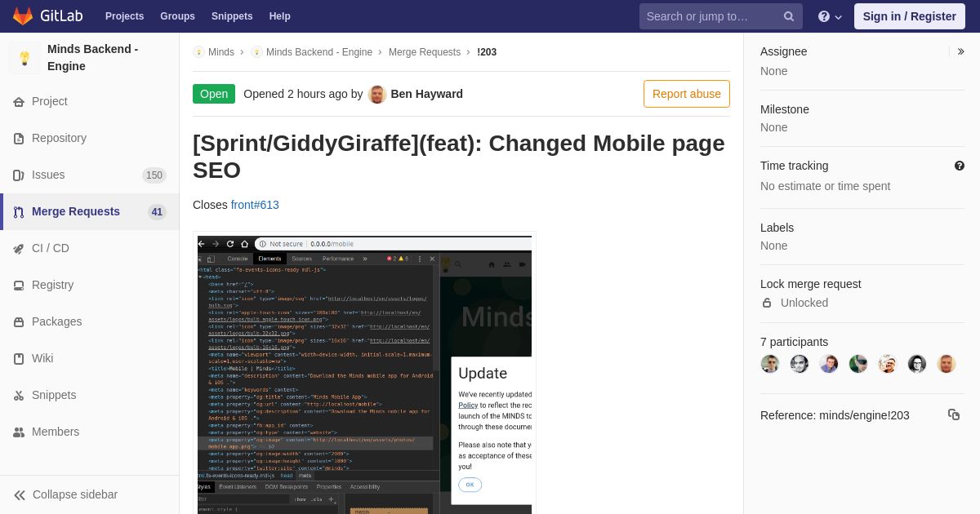Viewport: 980px width, 514px height.
Task: Open the Help top navigation link
Action: (280, 16)
